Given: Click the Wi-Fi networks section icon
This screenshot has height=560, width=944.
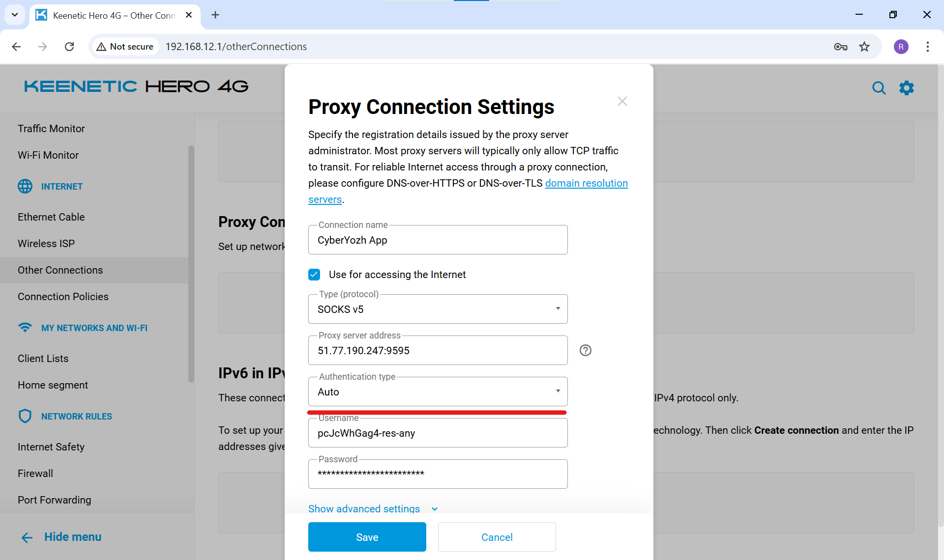Looking at the screenshot, I should (x=25, y=328).
